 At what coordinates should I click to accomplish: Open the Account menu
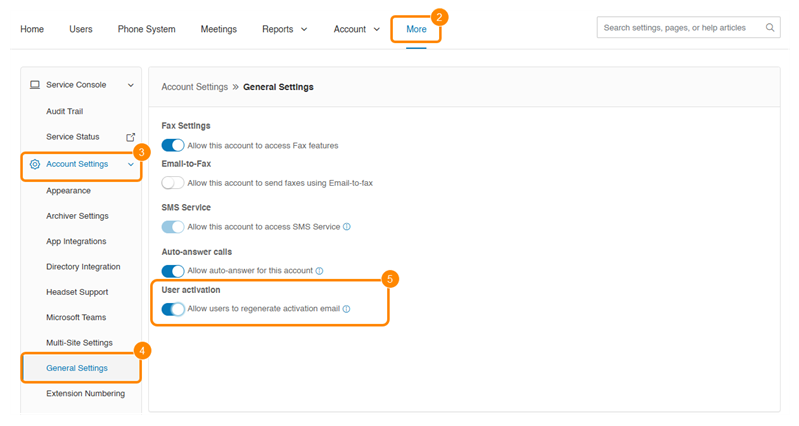click(x=350, y=30)
